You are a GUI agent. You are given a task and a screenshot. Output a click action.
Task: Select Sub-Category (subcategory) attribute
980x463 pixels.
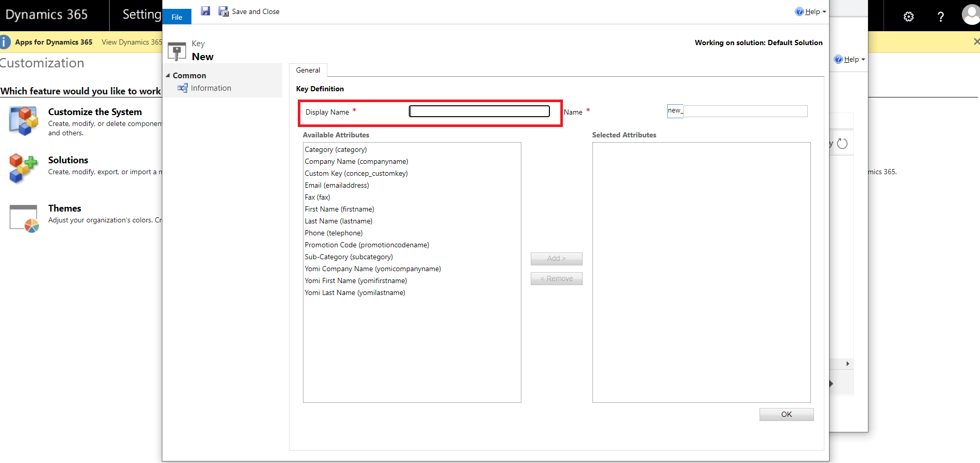pos(349,257)
